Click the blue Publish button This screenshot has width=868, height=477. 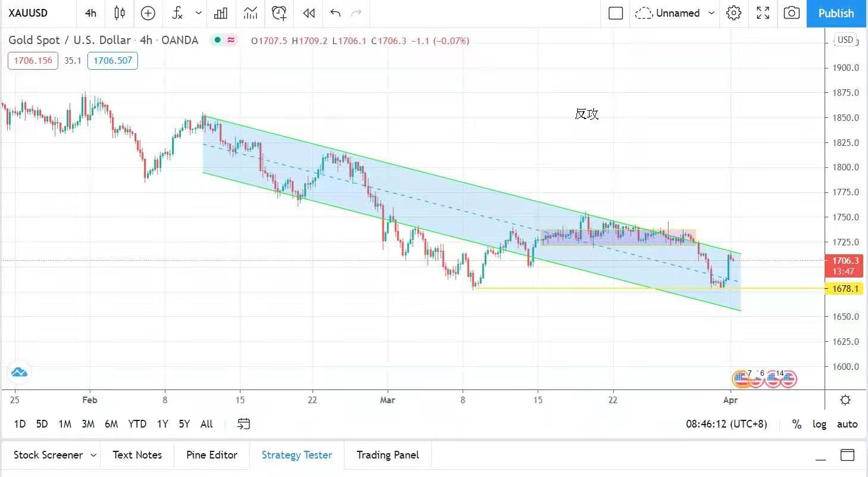point(836,13)
